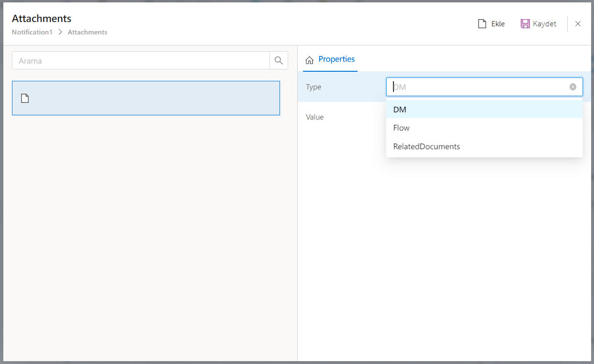Focus the Arama search field
Image resolution: width=594 pixels, height=364 pixels.
[141, 61]
